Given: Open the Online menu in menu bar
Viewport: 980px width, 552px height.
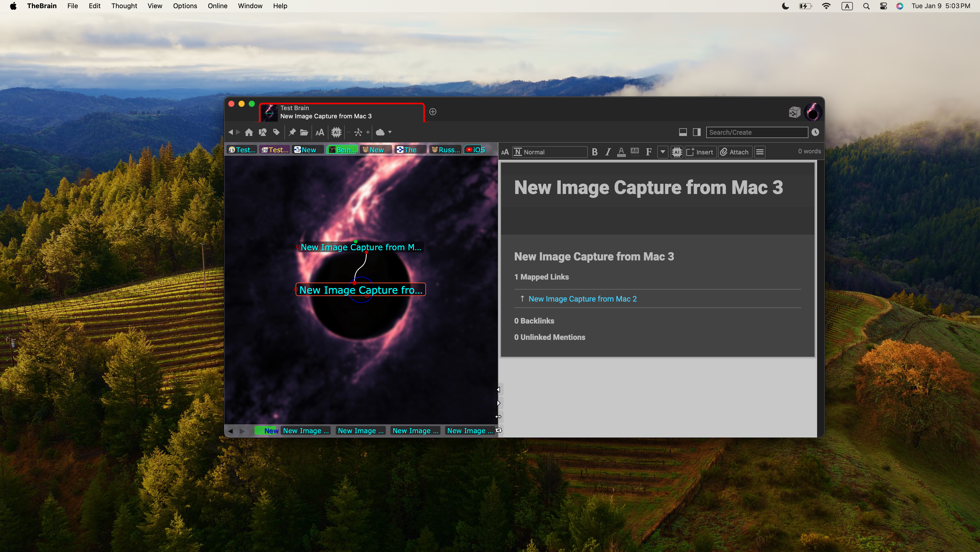Looking at the screenshot, I should 217,6.
